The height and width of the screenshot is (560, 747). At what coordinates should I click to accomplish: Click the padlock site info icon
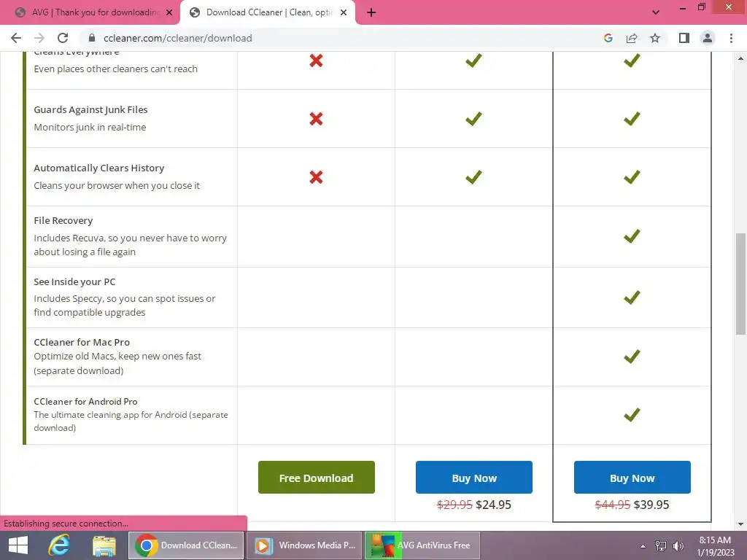click(x=92, y=38)
